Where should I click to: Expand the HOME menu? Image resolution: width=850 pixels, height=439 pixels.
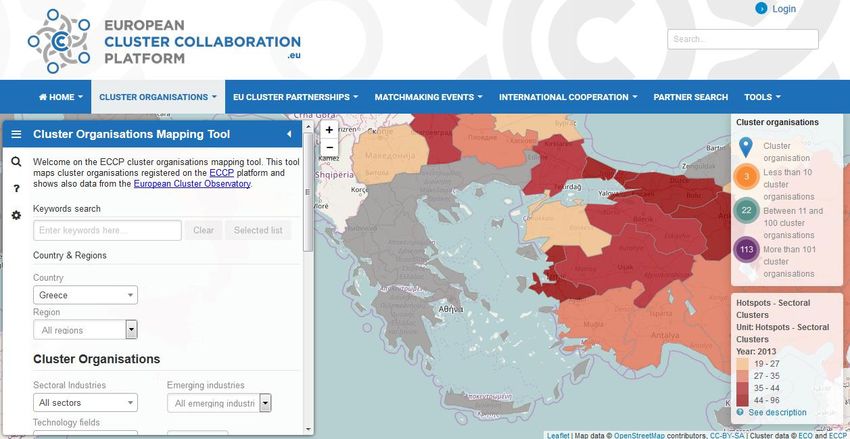click(x=61, y=97)
